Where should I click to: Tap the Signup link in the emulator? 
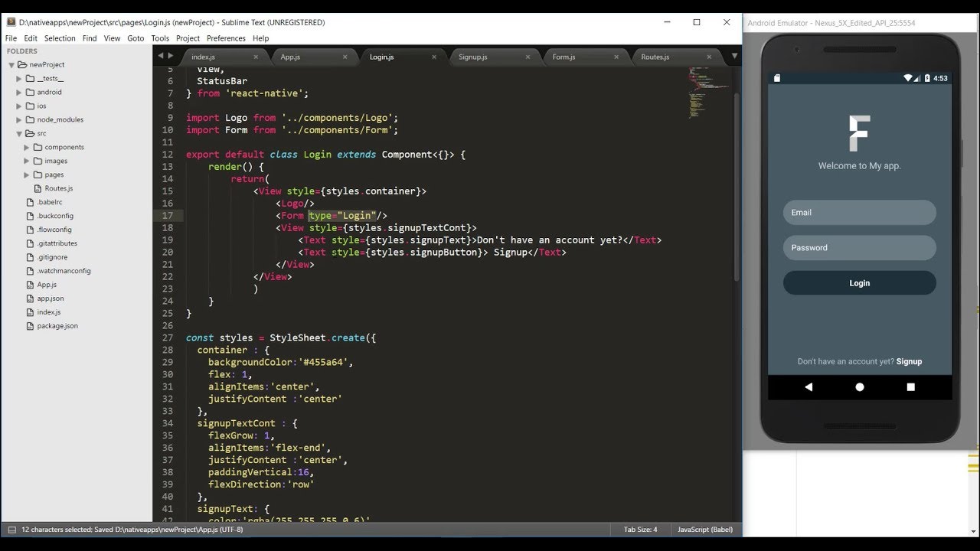coord(909,361)
